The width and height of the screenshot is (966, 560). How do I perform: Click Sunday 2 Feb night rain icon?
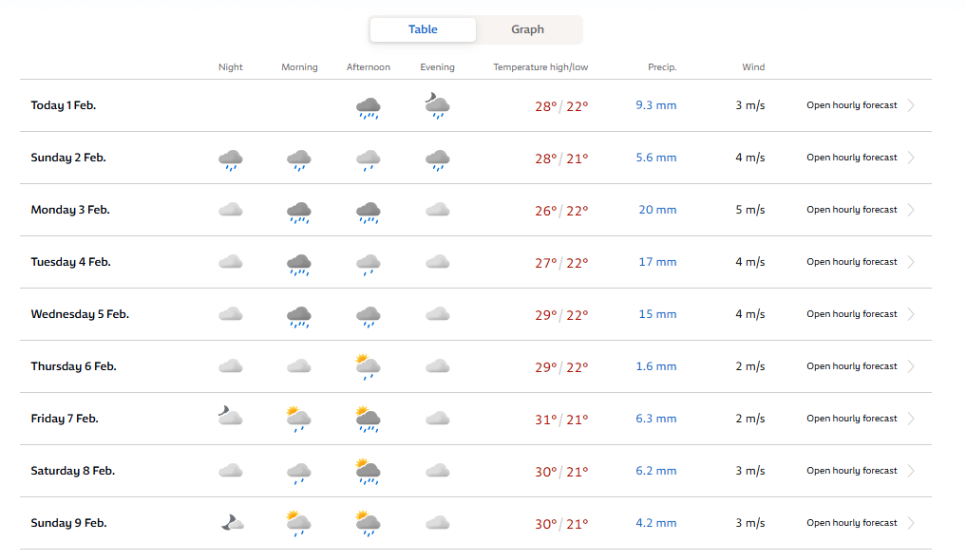point(231,159)
